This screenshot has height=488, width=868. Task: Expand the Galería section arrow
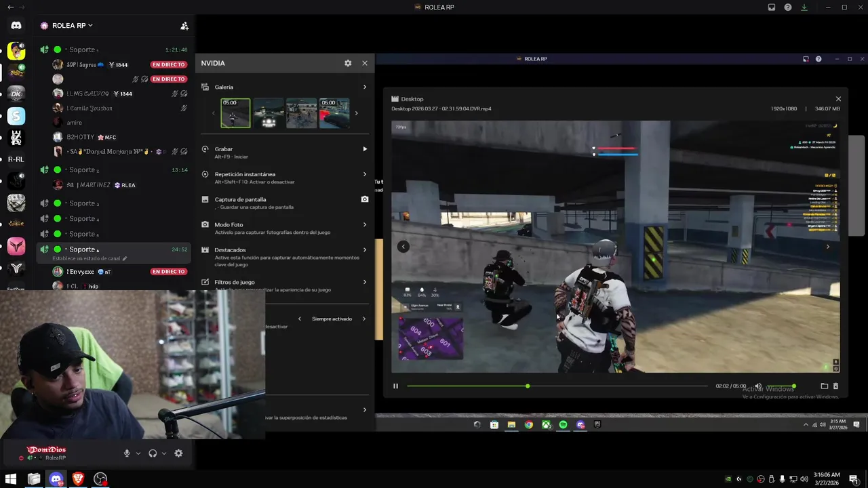tap(365, 87)
